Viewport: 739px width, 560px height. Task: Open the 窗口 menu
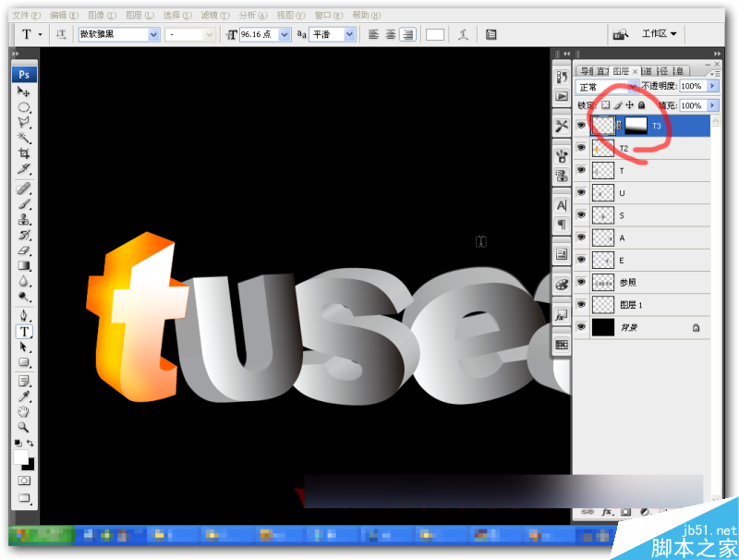[329, 15]
